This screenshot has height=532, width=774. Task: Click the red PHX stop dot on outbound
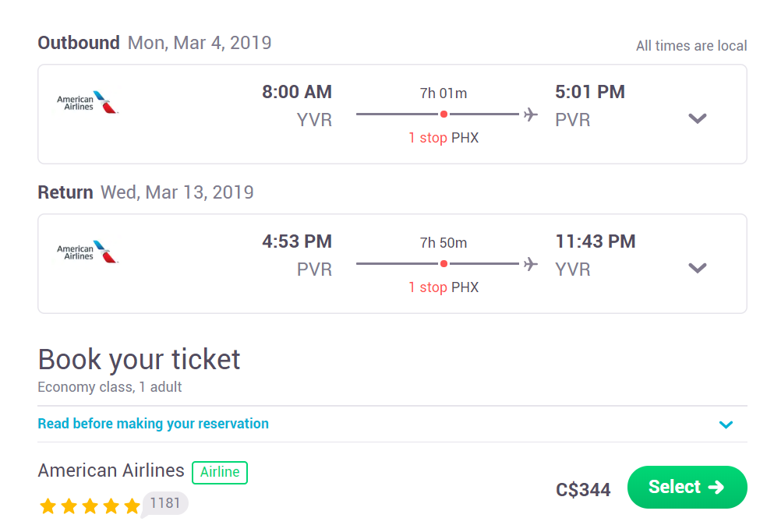(x=444, y=114)
